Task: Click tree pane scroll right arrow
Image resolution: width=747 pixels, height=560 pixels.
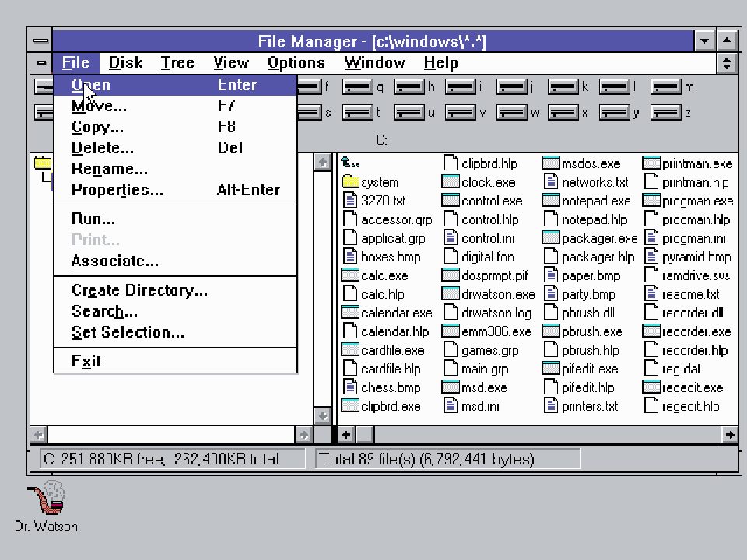Action: coord(303,434)
